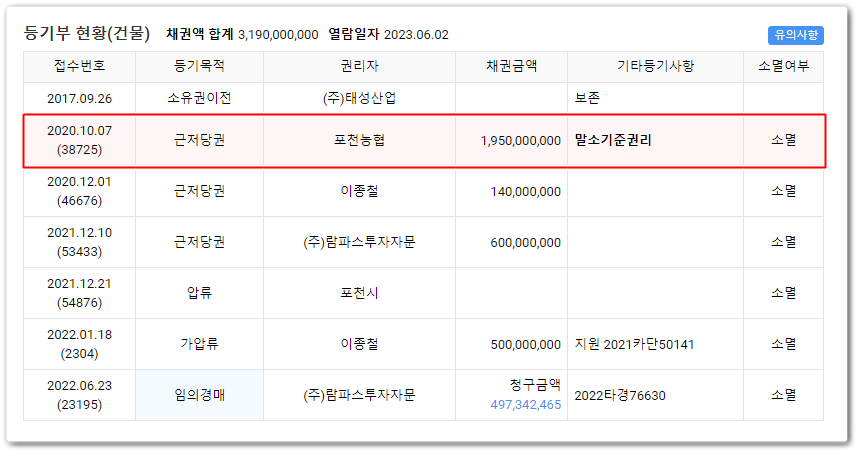This screenshot has width=860, height=454.
Task: Click 소멸 in the 임의경매 row
Action: pos(783,395)
